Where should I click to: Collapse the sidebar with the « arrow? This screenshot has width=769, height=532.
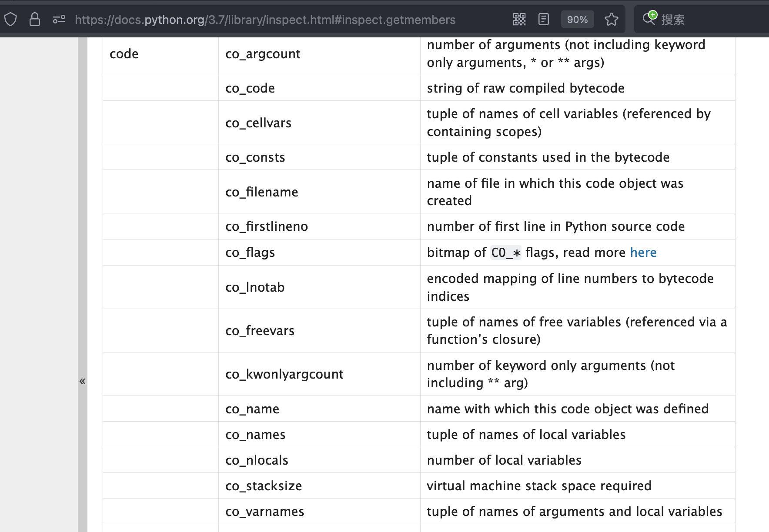pos(82,381)
